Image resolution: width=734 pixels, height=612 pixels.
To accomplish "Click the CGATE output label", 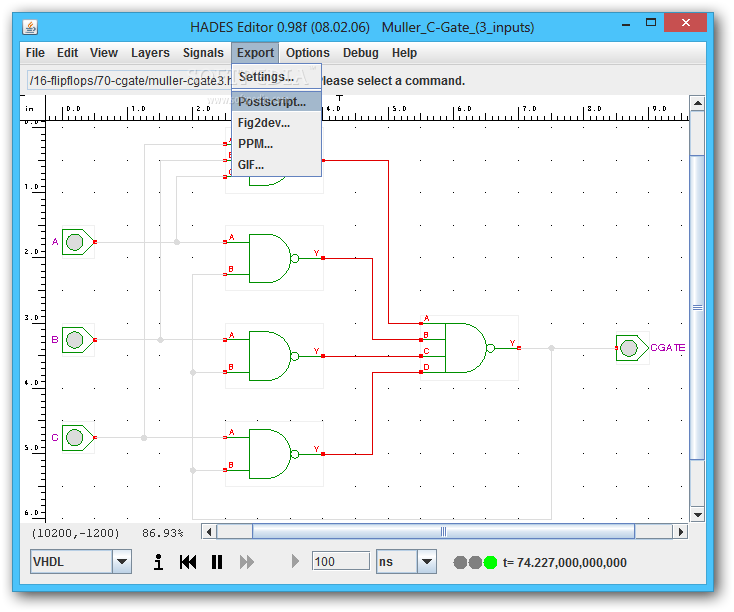I will click(668, 347).
